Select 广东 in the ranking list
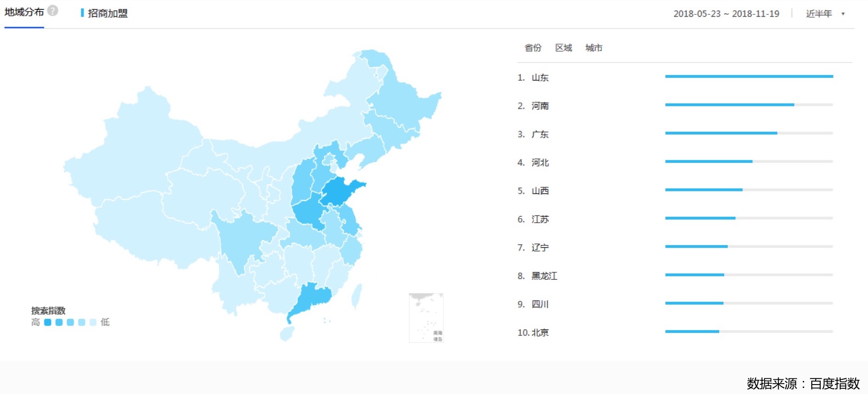This screenshot has height=394, width=868. (540, 134)
